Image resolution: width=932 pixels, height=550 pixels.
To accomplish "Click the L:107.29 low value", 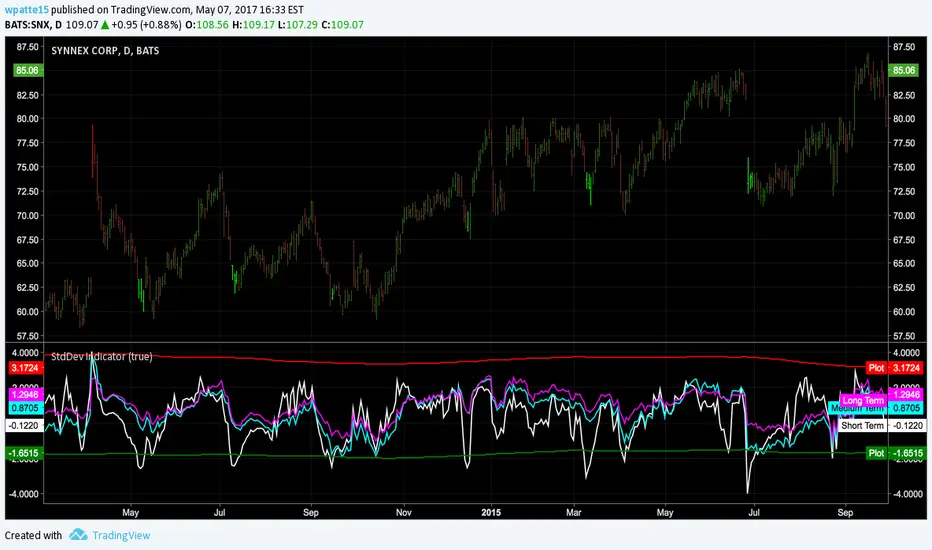I will coord(298,24).
